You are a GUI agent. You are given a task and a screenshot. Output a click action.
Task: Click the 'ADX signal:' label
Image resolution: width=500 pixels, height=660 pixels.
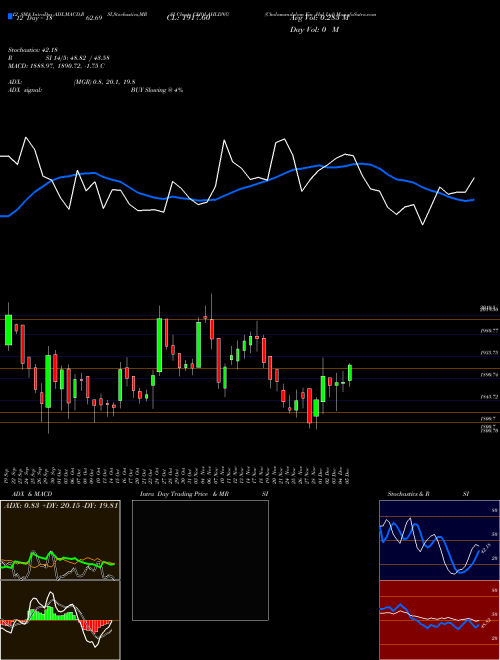pyautogui.click(x=25, y=90)
